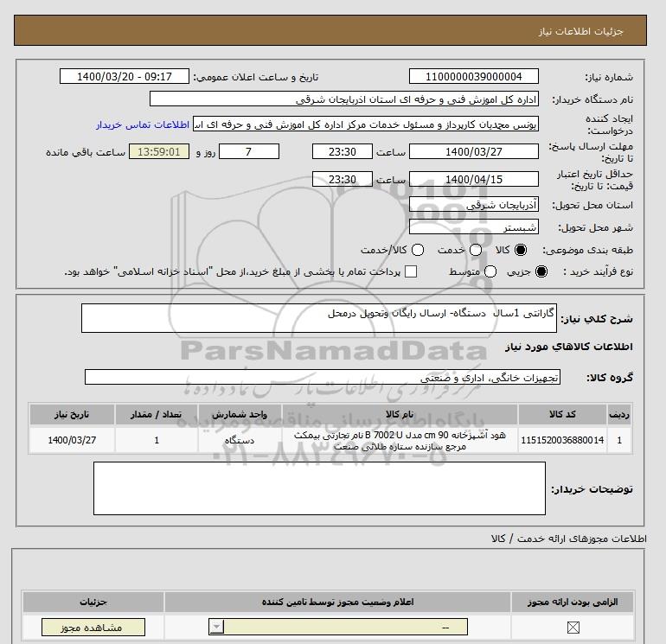Click the ردیف column header
This screenshot has height=644, width=666.
(619, 414)
